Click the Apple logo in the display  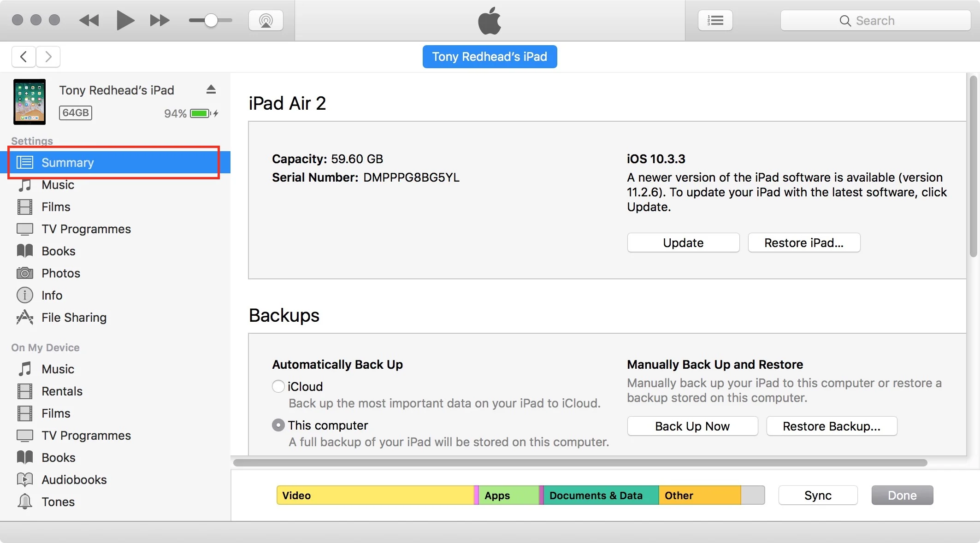click(490, 21)
